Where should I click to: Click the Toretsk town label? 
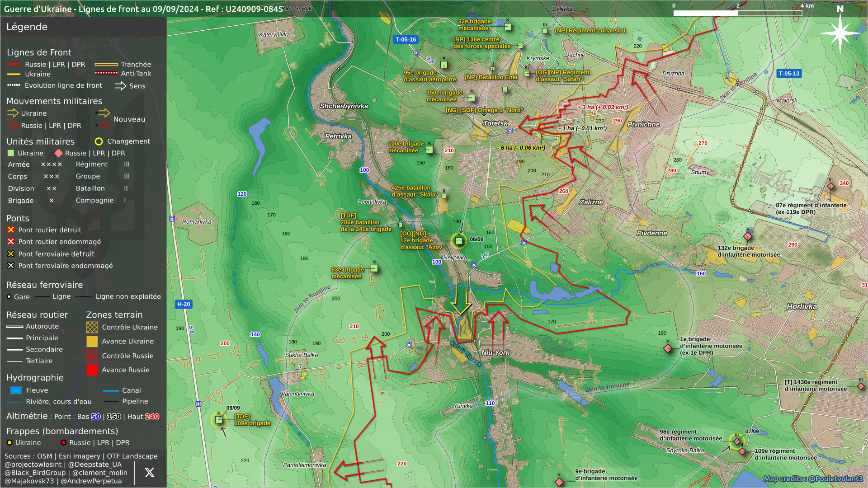(x=495, y=123)
